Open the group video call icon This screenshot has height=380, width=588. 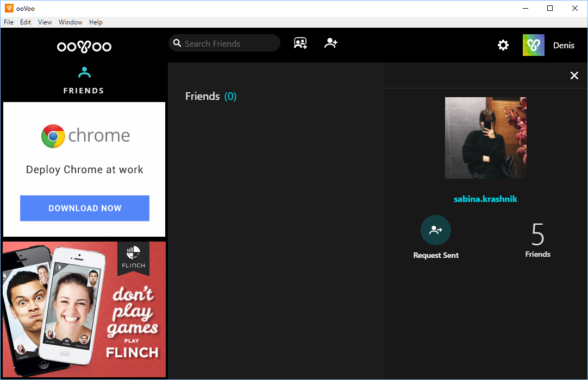coord(301,43)
